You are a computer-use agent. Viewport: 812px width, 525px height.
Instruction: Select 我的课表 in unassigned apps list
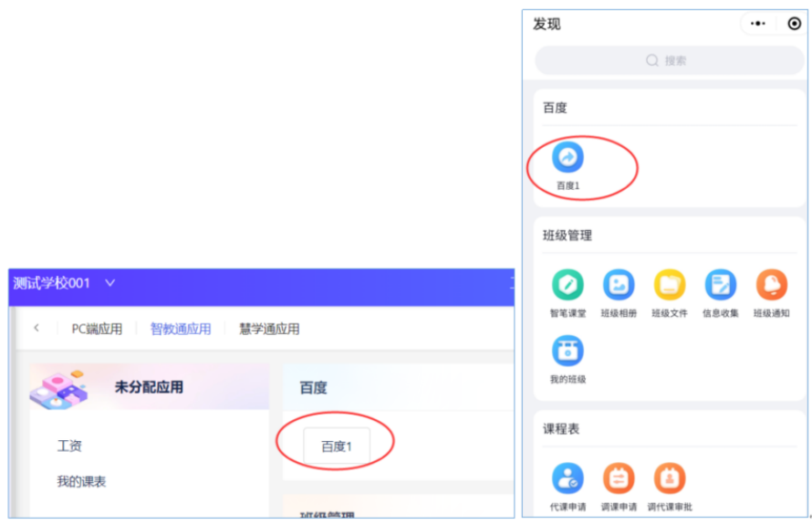pyautogui.click(x=81, y=481)
